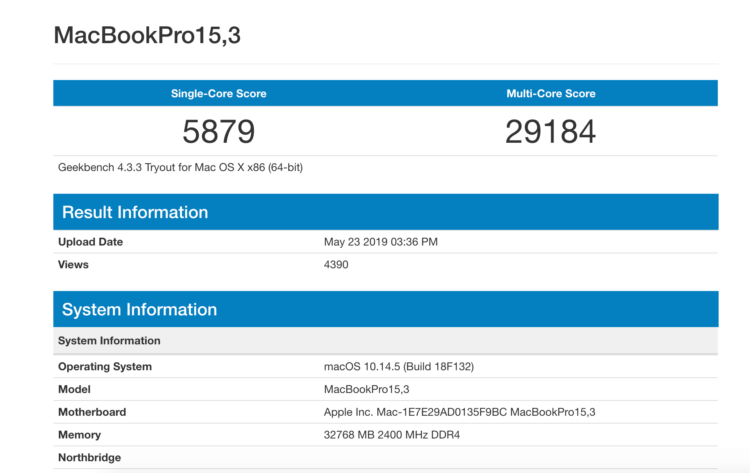Select the Memory label
Image resolution: width=750 pixels, height=473 pixels.
click(79, 435)
